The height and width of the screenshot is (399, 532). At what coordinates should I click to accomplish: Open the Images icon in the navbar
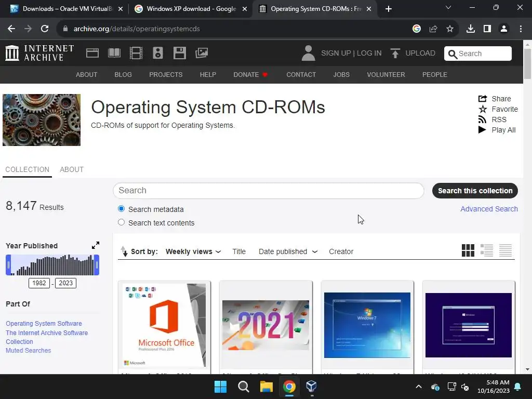tap(202, 53)
